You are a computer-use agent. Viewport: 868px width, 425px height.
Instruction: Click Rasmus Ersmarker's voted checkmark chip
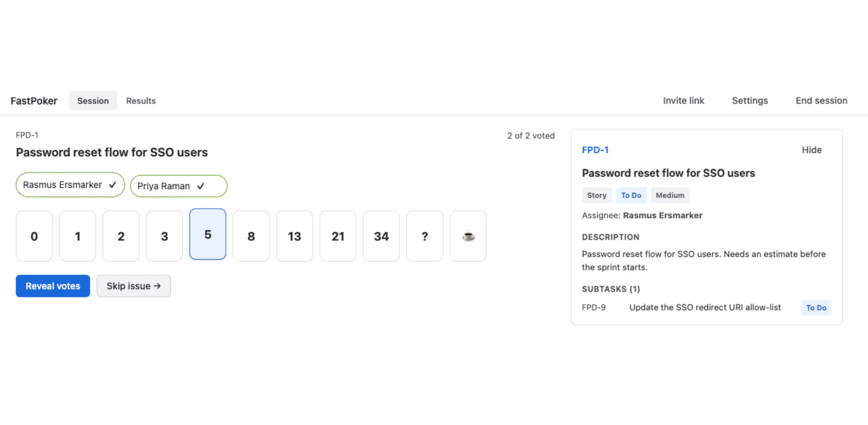[x=70, y=185]
